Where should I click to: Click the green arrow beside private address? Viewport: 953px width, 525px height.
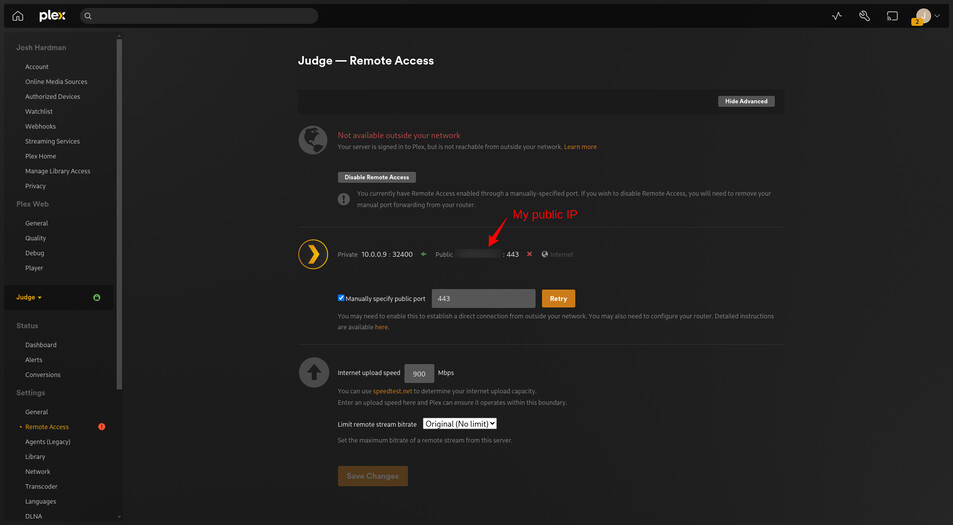coord(424,254)
